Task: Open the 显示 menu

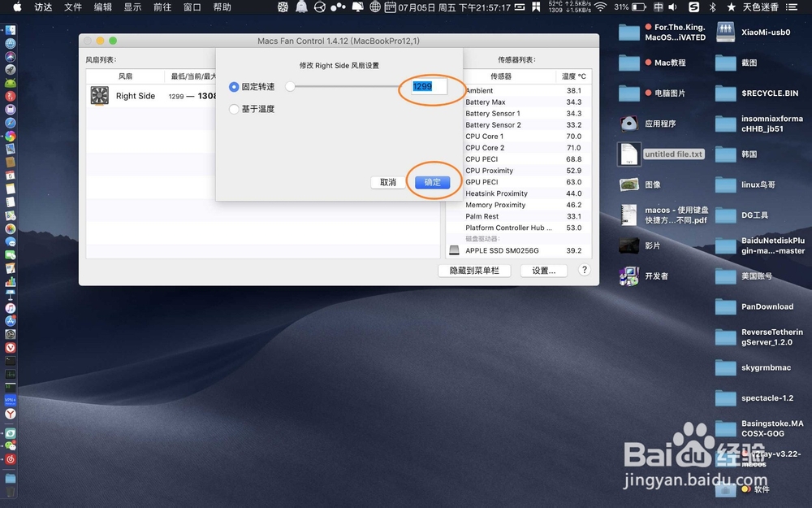Action: tap(132, 7)
